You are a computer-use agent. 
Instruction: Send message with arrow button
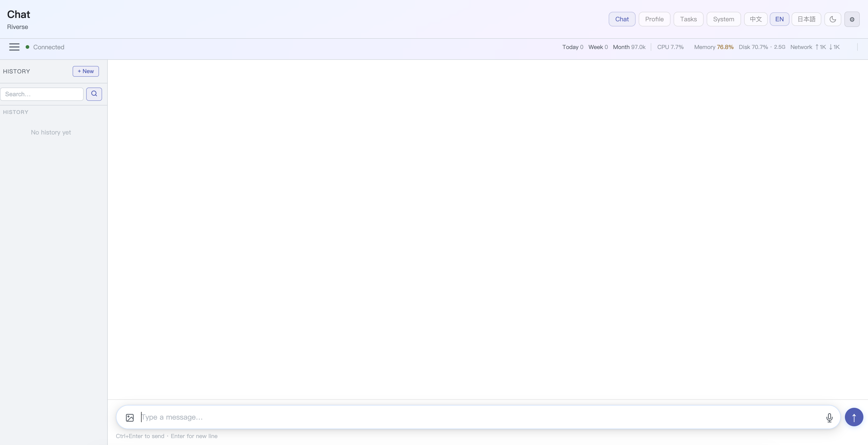(854, 417)
